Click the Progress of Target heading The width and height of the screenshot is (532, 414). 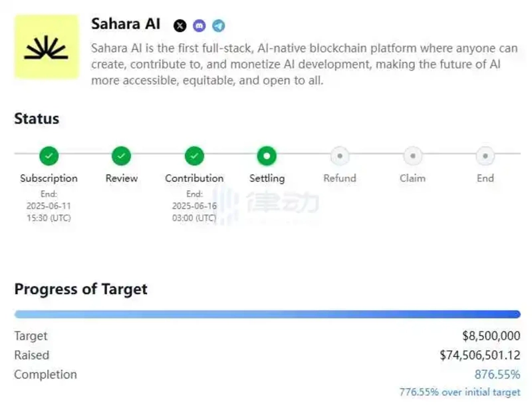click(x=80, y=290)
